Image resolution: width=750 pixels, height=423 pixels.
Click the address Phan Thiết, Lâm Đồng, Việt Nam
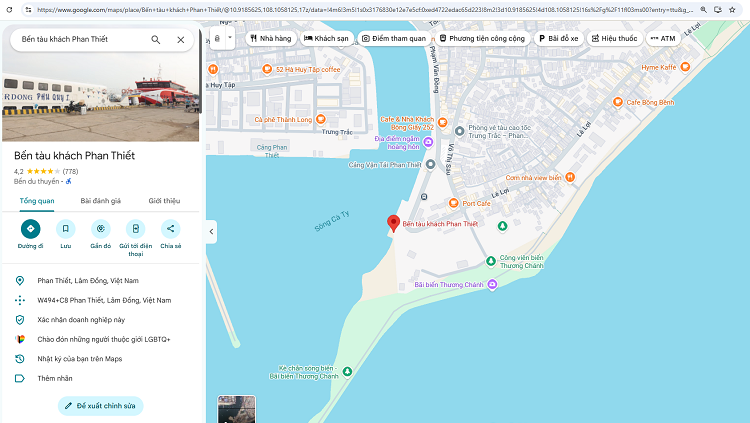click(x=88, y=281)
